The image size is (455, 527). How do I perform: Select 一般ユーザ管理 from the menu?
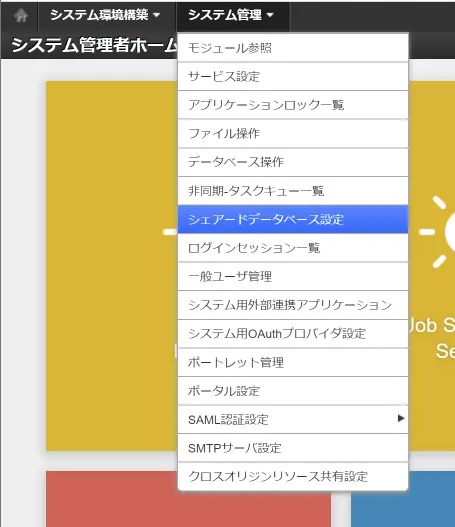pyautogui.click(x=293, y=277)
